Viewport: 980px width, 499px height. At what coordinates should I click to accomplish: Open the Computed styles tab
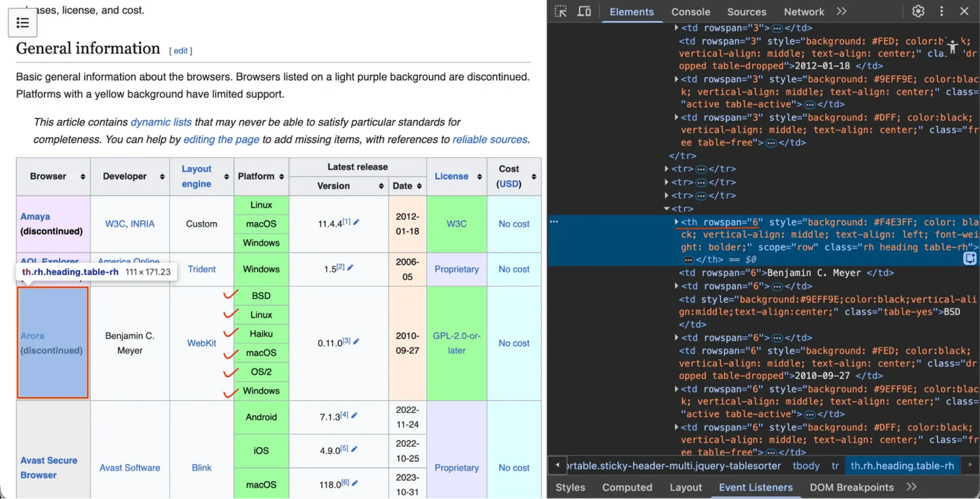point(626,487)
